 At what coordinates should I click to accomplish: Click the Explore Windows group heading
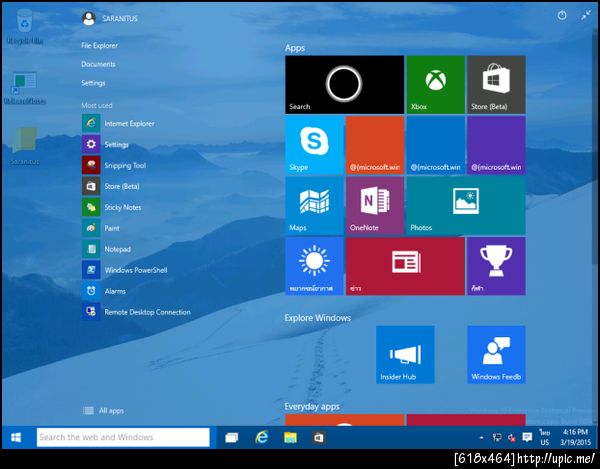[318, 318]
